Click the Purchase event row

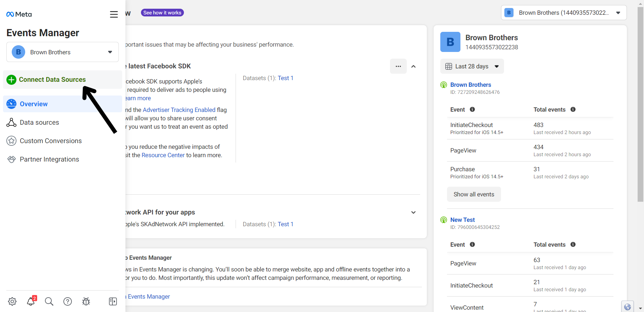coord(530,173)
